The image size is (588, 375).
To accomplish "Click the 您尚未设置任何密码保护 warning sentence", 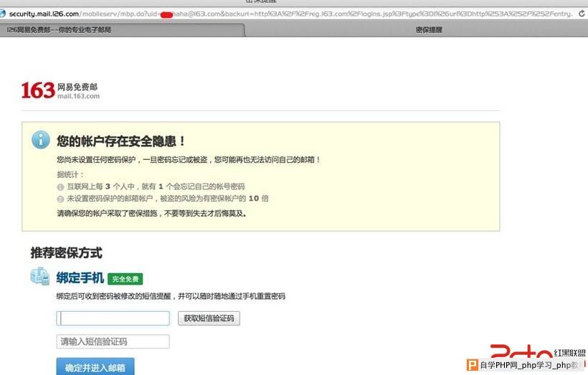I will tap(189, 160).
